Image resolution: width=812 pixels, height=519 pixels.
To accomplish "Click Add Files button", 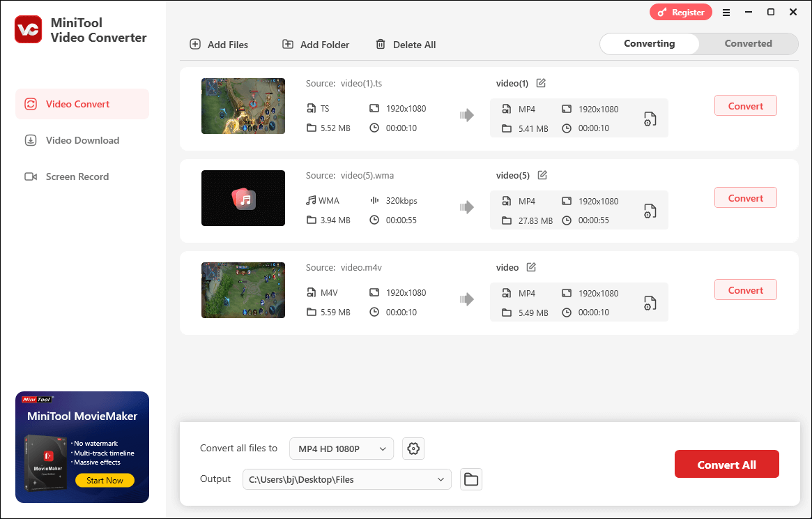I will [x=219, y=45].
